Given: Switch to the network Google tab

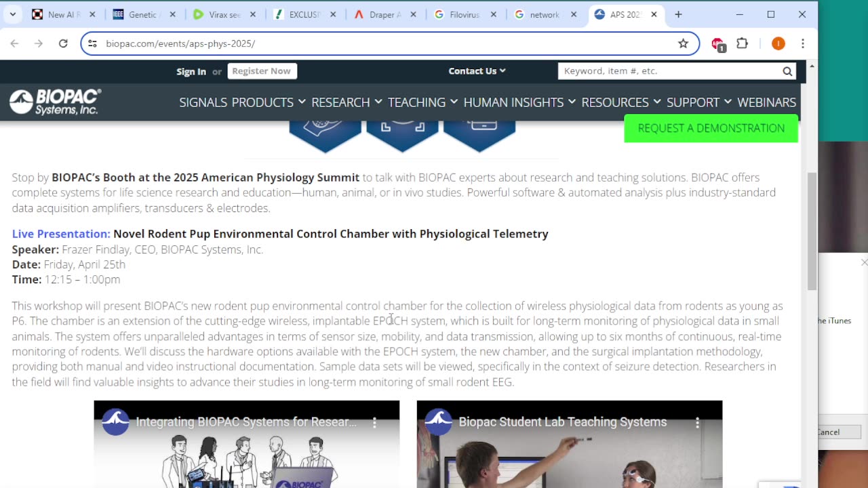Looking at the screenshot, I should pos(545,14).
